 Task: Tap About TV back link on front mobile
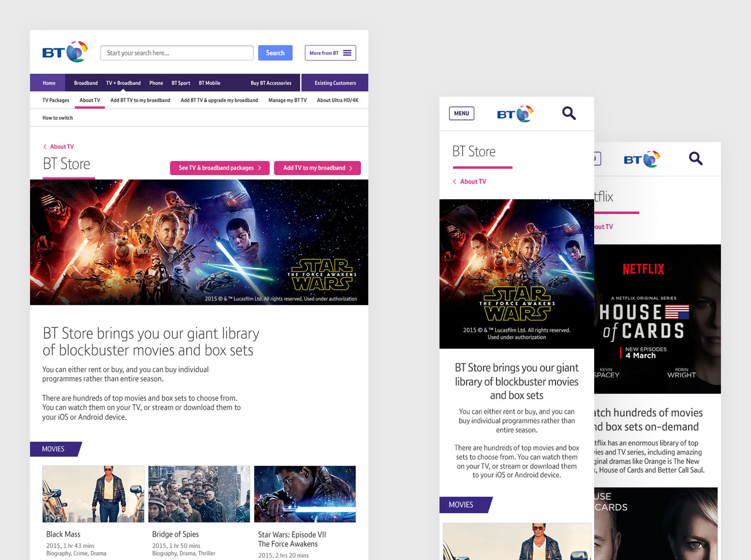pos(470,181)
